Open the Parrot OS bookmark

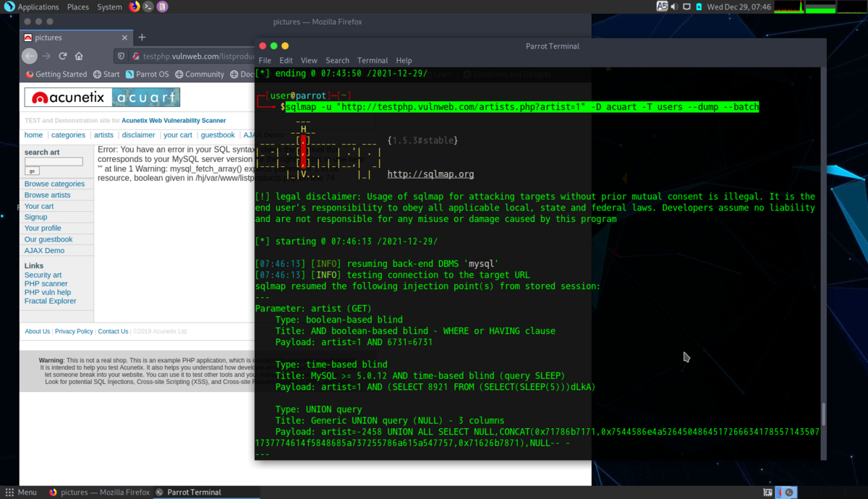[x=147, y=74]
